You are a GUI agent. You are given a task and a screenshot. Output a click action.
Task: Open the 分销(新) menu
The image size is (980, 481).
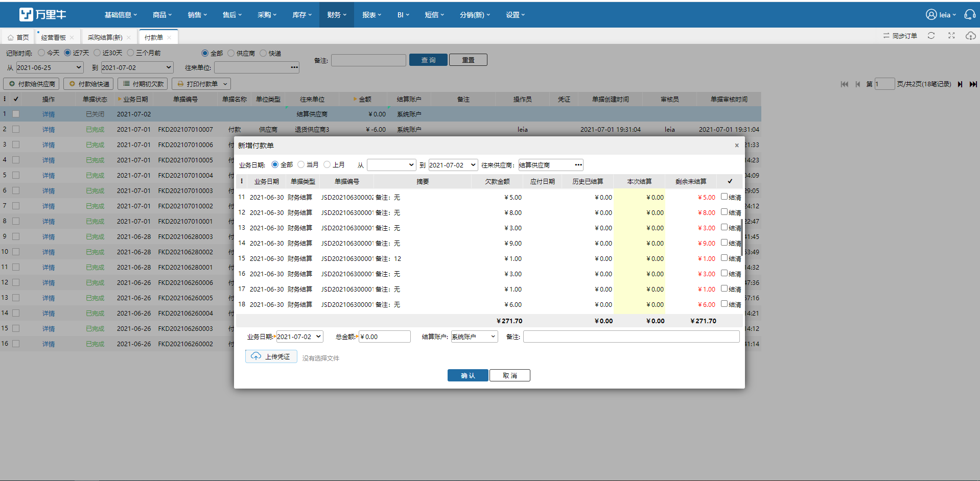click(x=475, y=15)
